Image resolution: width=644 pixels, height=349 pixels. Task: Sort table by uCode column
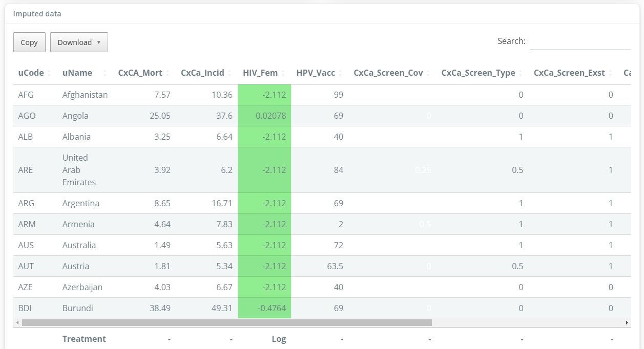coord(31,73)
